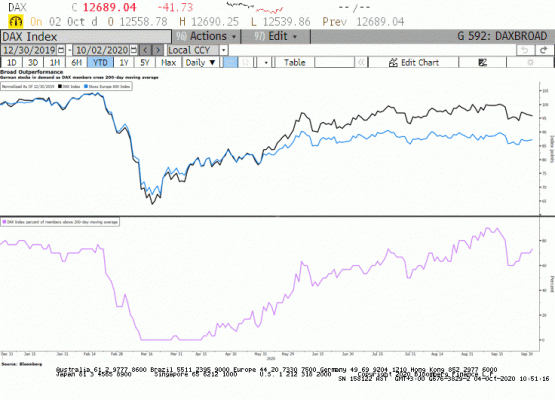Image resolution: width=555 pixels, height=400 pixels.
Task: Open the annotation tools icon
Action: (482, 63)
